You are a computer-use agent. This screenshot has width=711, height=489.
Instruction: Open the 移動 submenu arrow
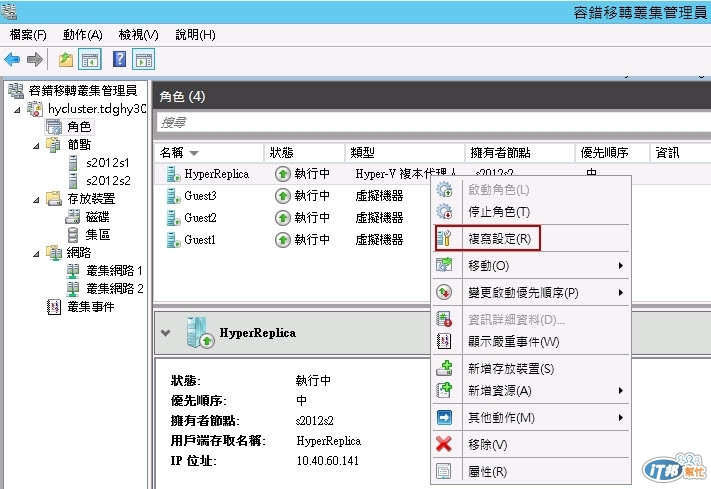(x=621, y=265)
